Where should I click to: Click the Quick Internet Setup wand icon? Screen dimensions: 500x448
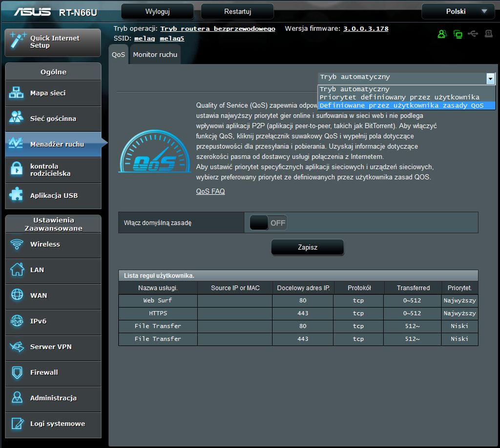(x=17, y=40)
